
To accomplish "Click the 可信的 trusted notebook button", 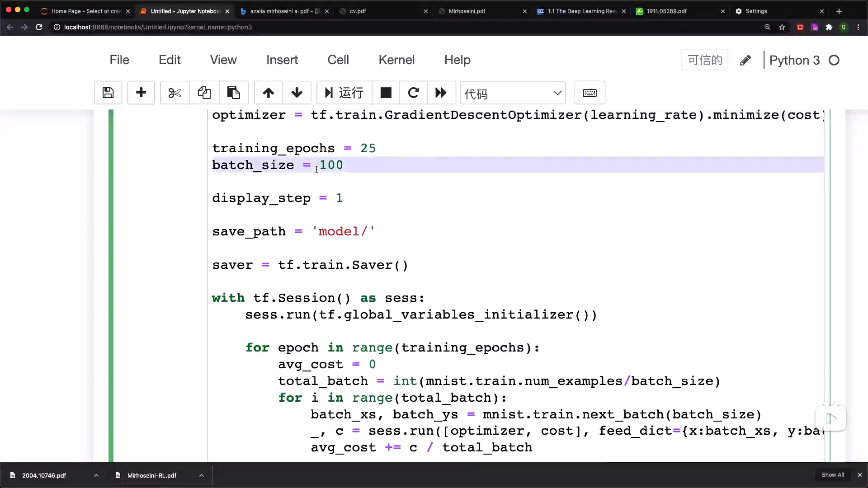I will coord(704,60).
